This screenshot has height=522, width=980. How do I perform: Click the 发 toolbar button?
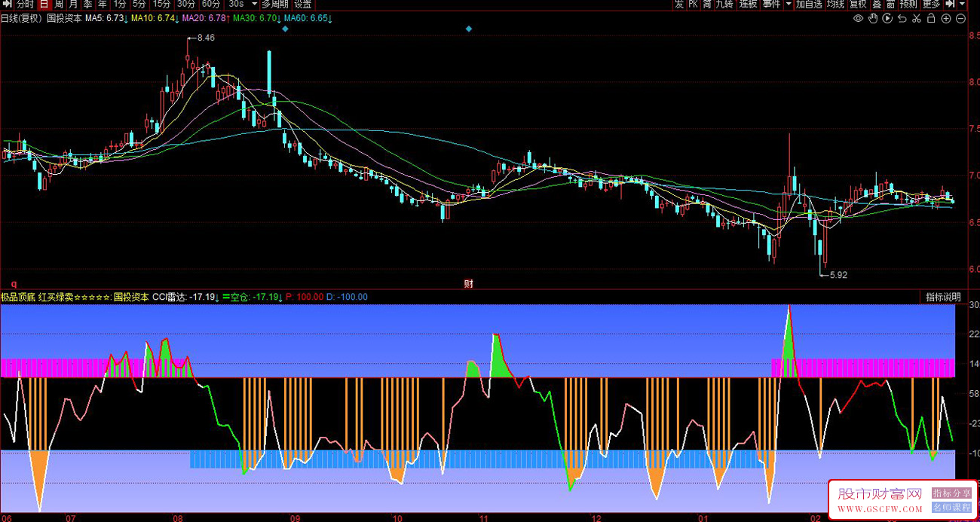tap(678, 4)
